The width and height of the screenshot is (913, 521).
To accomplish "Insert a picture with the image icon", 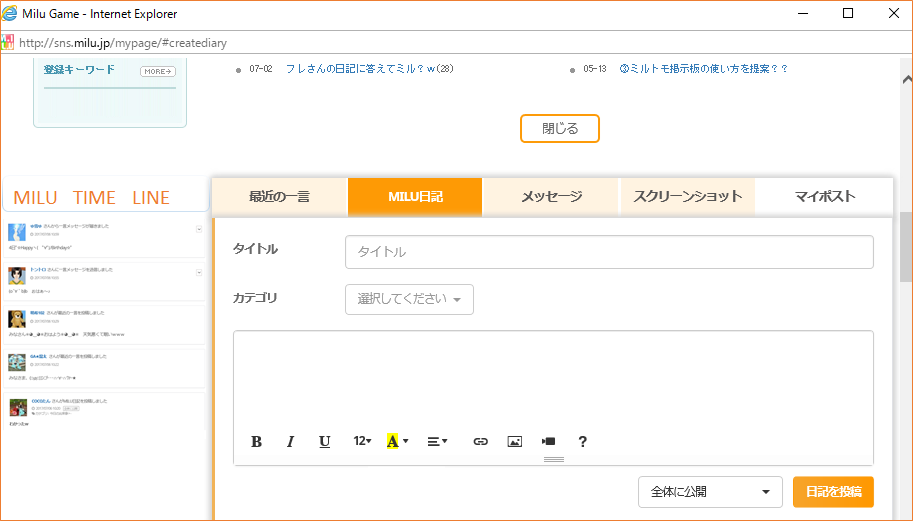I will [x=514, y=441].
